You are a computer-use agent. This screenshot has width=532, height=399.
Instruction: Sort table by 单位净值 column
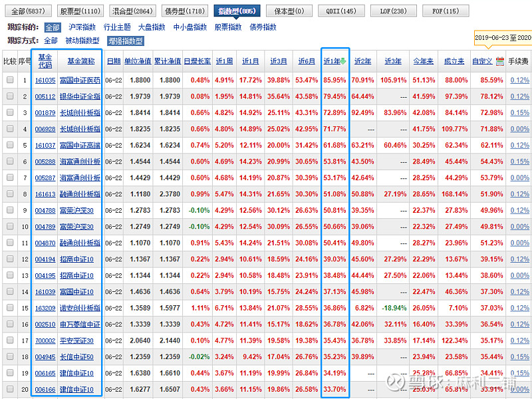(138, 61)
